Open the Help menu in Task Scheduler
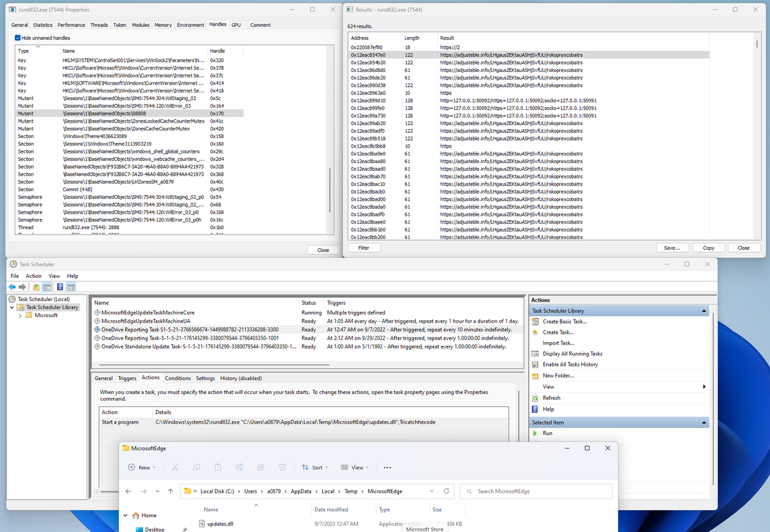The width and height of the screenshot is (770, 532). [x=73, y=276]
